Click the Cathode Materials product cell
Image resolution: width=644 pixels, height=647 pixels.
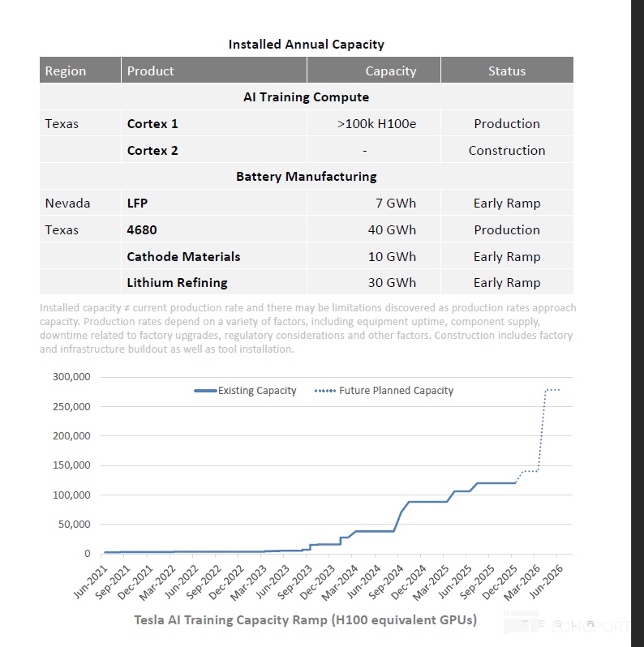click(183, 256)
